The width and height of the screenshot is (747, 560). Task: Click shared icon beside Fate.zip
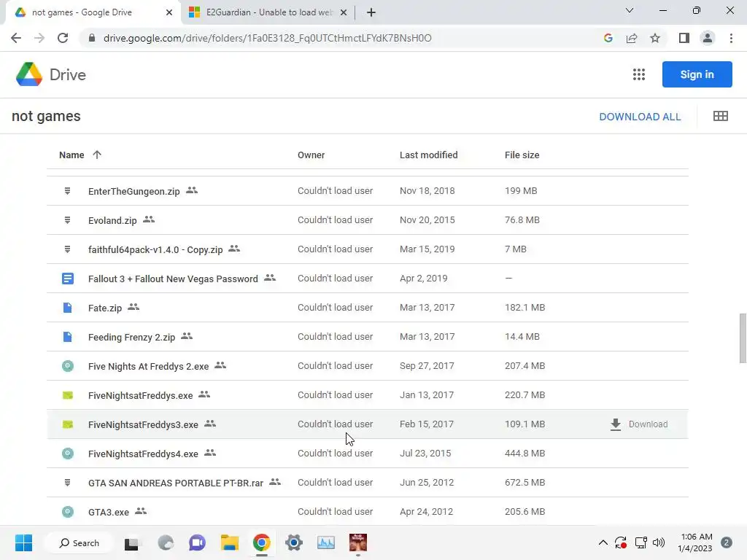[133, 307]
